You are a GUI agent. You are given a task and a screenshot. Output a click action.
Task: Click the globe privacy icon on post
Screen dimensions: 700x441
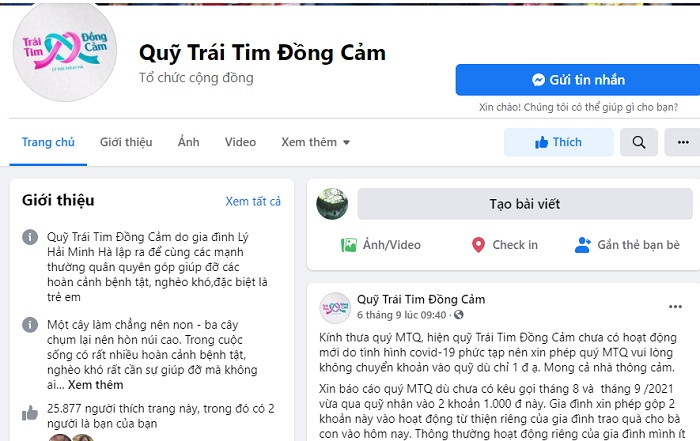458,315
